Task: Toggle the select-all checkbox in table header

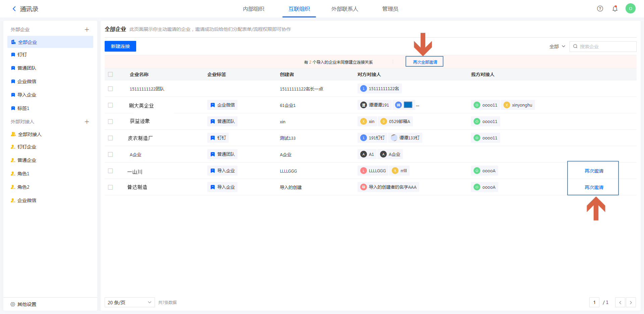Action: [110, 74]
